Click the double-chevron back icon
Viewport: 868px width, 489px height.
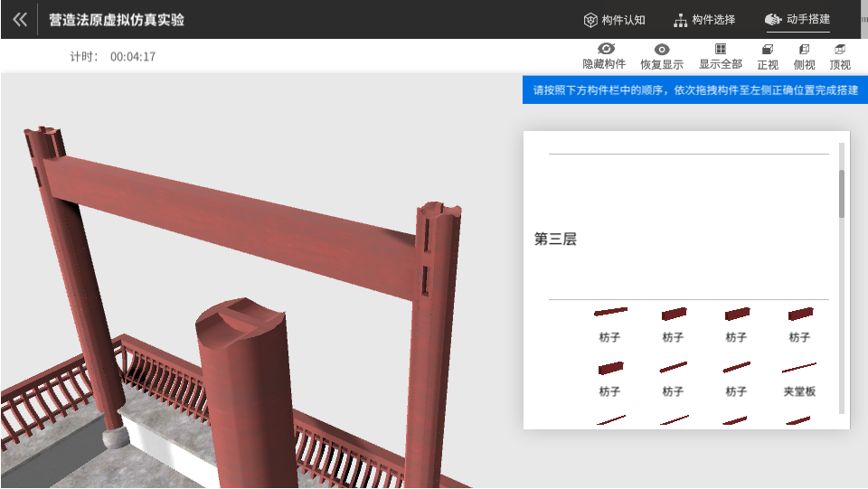click(20, 19)
